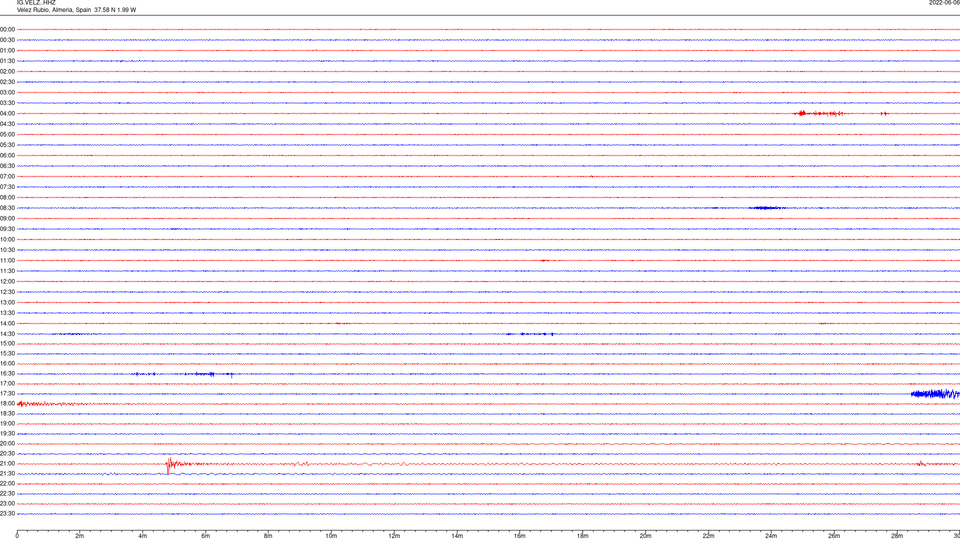
Task: Pick the 22m axis tick label
Action: point(708,536)
